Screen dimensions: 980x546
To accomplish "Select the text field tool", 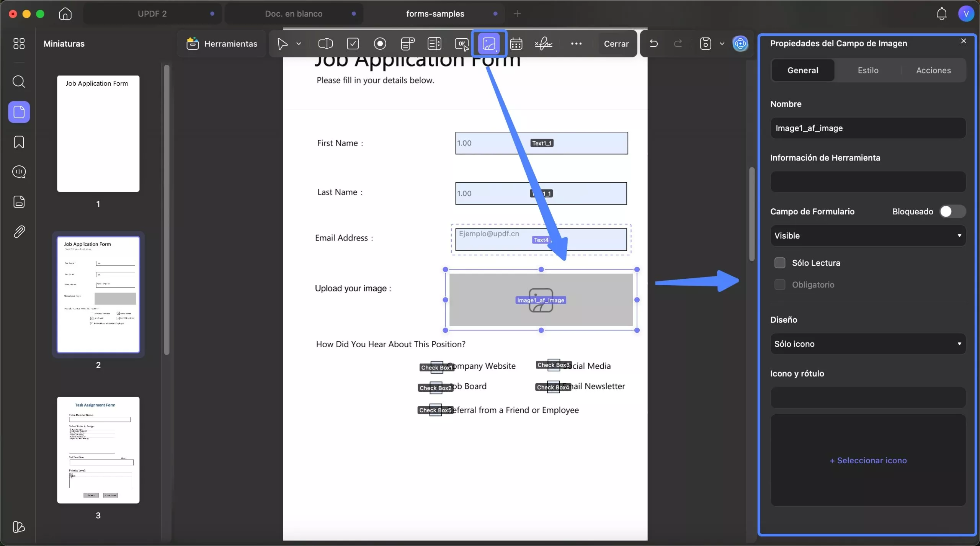I will (x=325, y=44).
